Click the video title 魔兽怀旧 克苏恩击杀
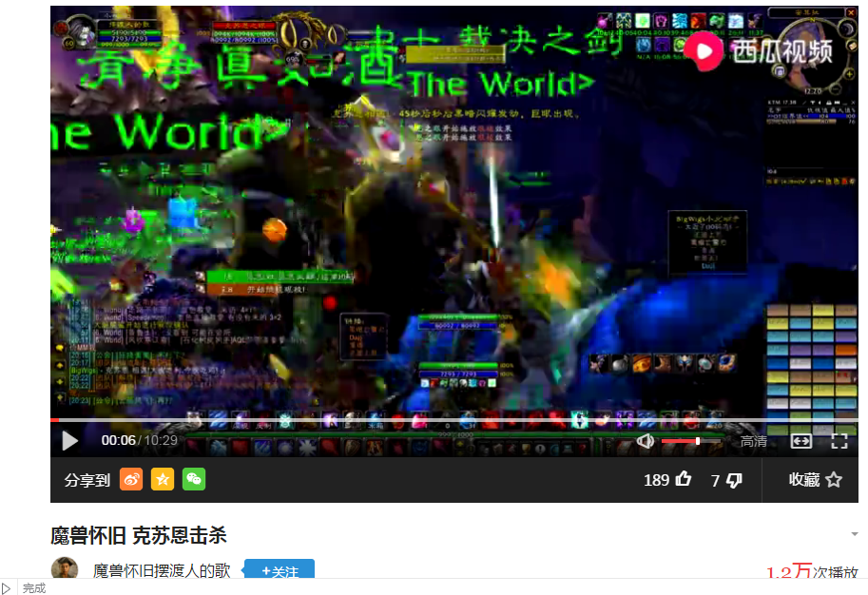868x595 pixels. (139, 534)
